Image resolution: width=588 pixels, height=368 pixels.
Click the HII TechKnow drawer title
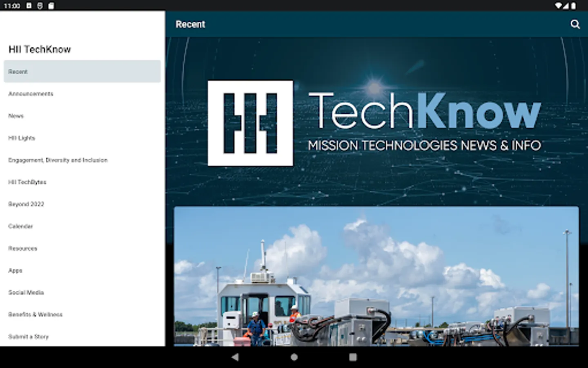coord(40,49)
